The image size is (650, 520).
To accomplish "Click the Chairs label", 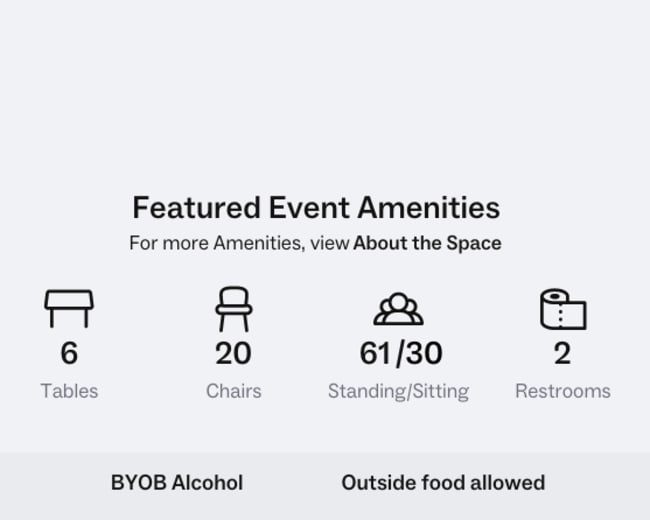I will click(x=234, y=391).
